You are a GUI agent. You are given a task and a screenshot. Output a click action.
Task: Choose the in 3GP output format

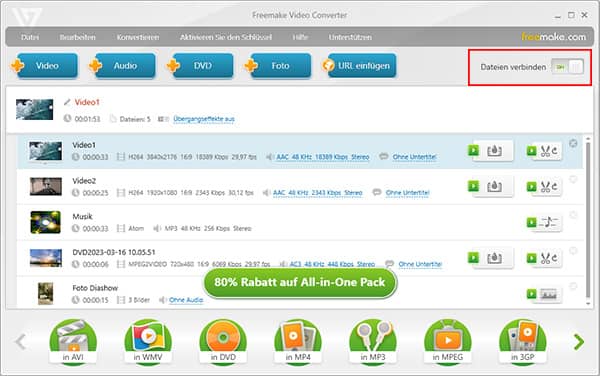(523, 341)
